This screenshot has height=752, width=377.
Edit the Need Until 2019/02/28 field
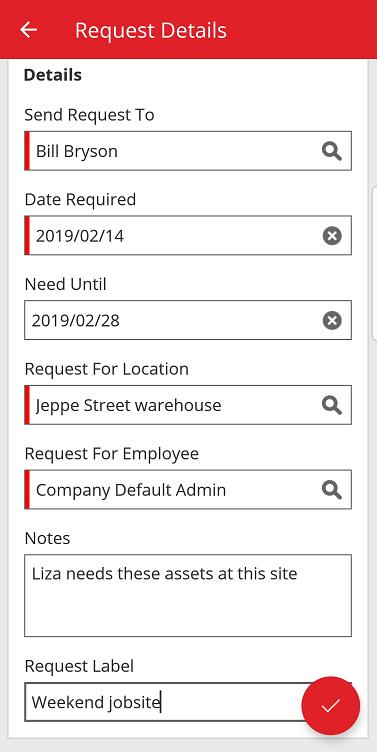[x=188, y=320]
